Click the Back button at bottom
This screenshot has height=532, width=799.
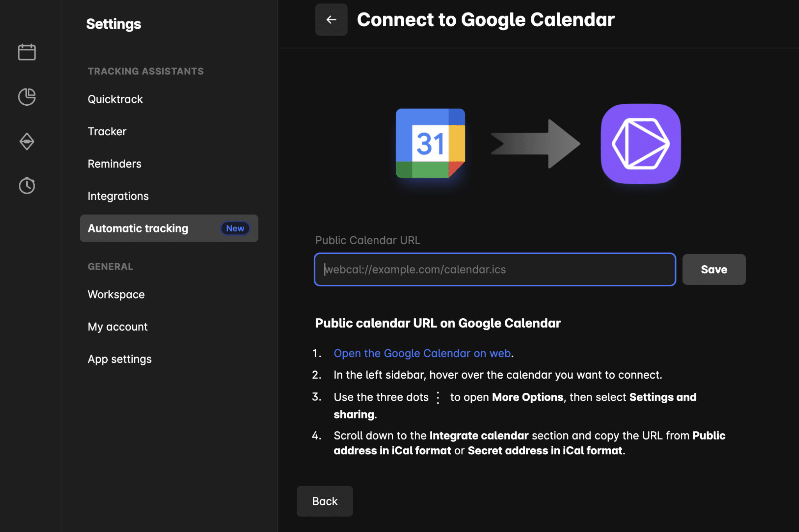coord(325,501)
